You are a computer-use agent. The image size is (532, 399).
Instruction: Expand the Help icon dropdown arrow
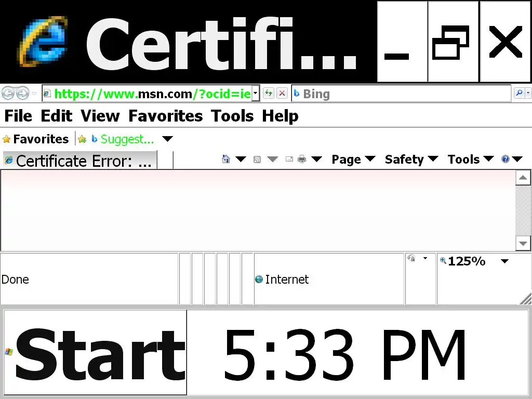click(517, 159)
